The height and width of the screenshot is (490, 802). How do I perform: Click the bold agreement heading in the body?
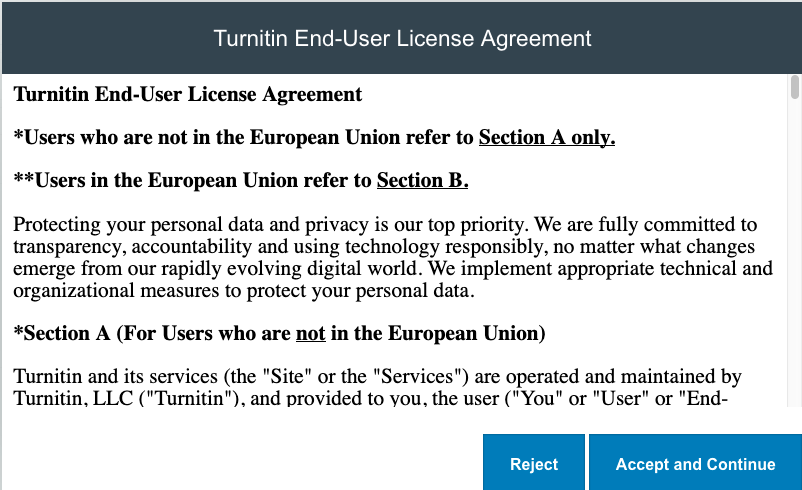click(188, 95)
